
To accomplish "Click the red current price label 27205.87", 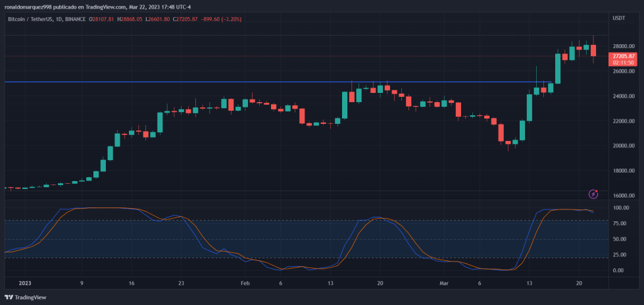I will click(x=622, y=56).
